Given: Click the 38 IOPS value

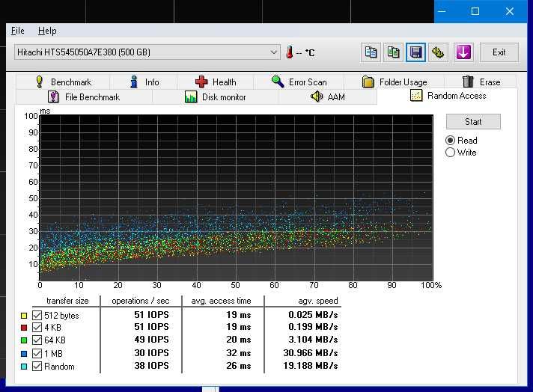Looking at the screenshot, I should point(151,366).
